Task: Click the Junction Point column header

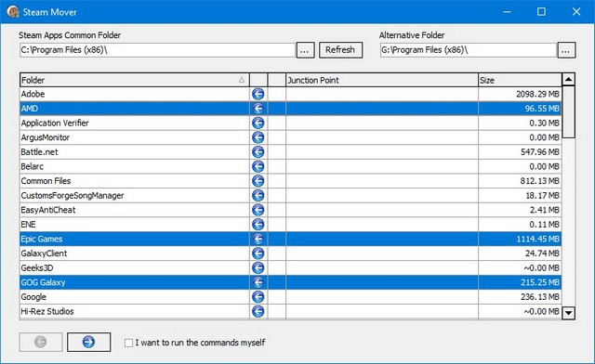Action: coord(382,80)
